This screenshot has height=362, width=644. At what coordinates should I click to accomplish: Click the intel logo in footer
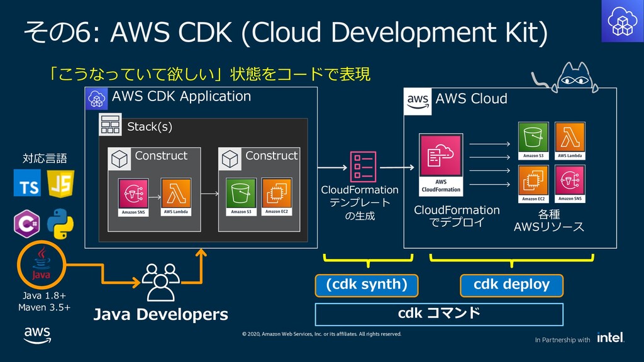[610, 337]
